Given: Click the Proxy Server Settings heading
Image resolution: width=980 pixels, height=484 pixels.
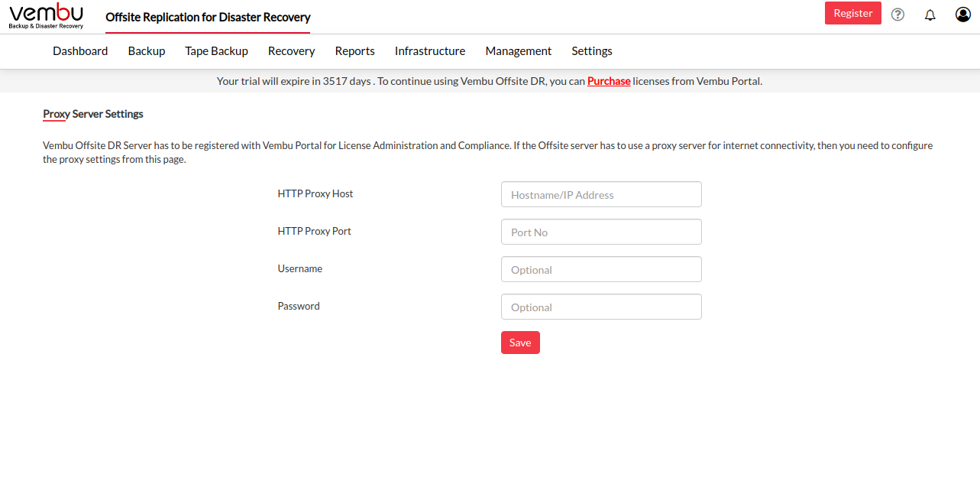Looking at the screenshot, I should click(93, 114).
